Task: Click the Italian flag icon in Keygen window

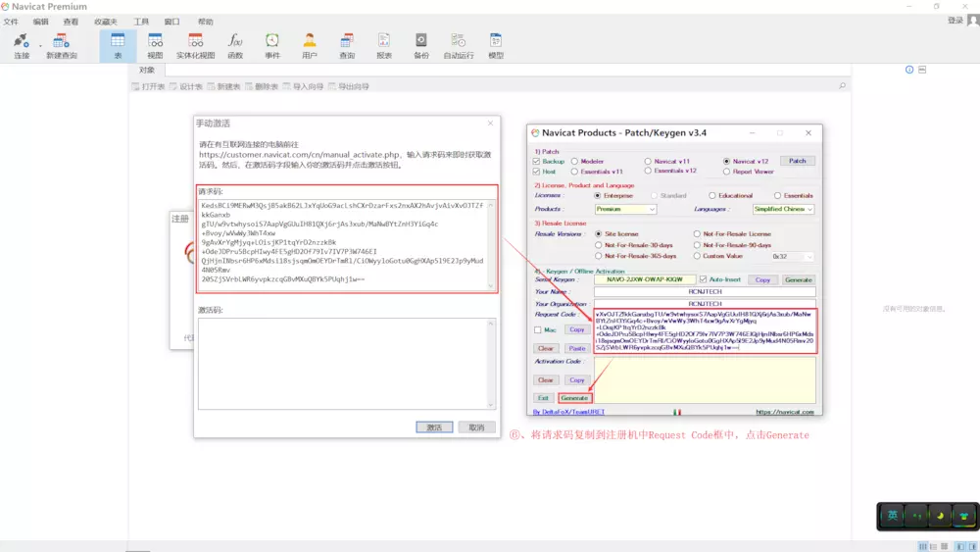Action: (x=677, y=412)
